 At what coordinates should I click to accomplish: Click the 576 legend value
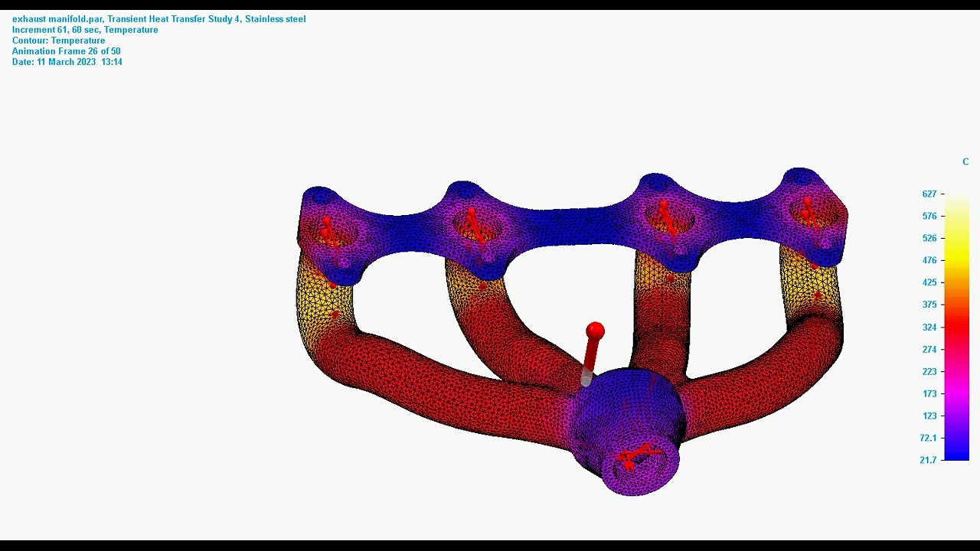click(x=929, y=217)
